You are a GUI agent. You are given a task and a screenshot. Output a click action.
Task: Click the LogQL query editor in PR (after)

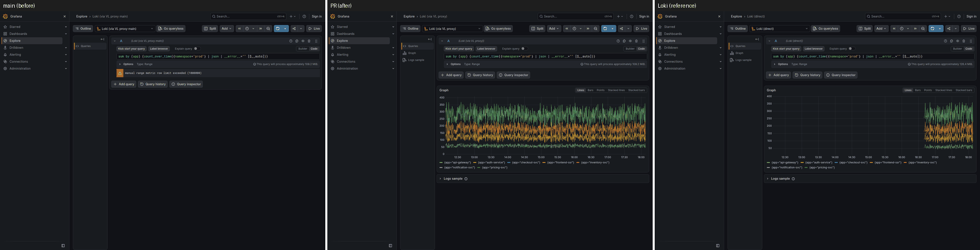544,57
